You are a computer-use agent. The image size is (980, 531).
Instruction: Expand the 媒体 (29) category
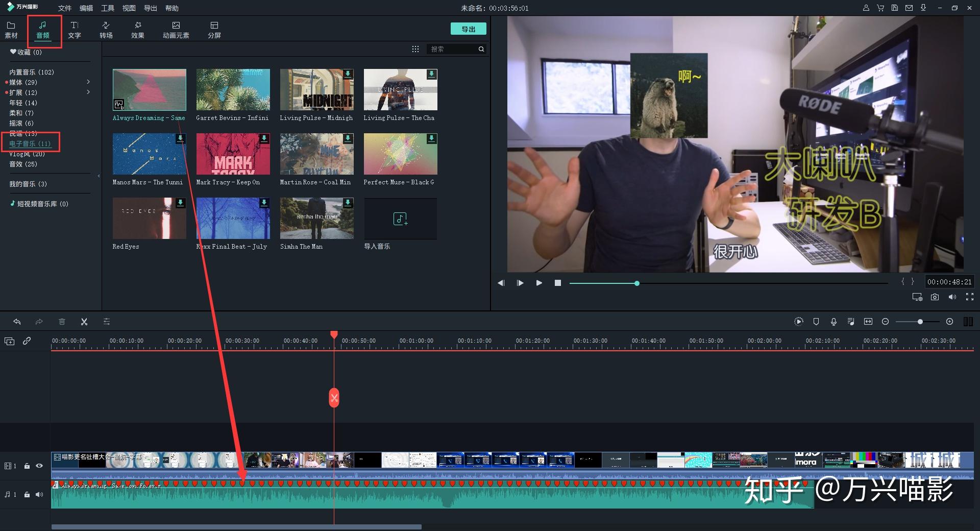88,82
